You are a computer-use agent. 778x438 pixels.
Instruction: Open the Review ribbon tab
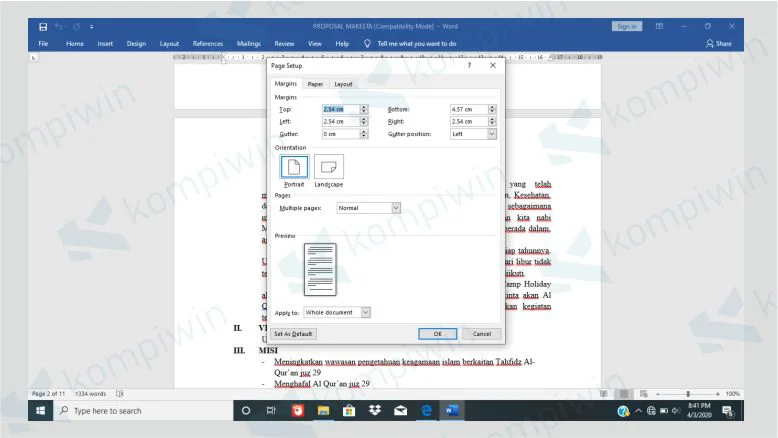[x=284, y=44]
